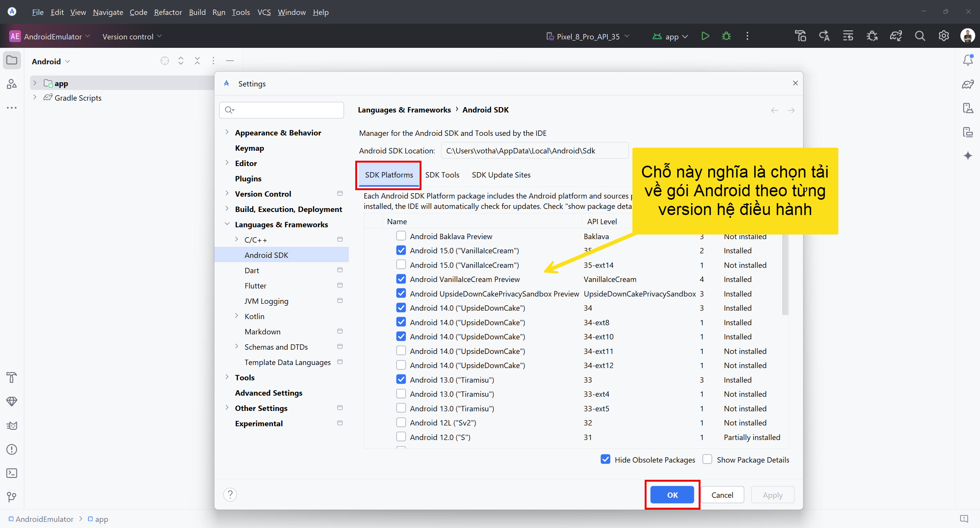Expand Version Control settings section

coord(227,194)
